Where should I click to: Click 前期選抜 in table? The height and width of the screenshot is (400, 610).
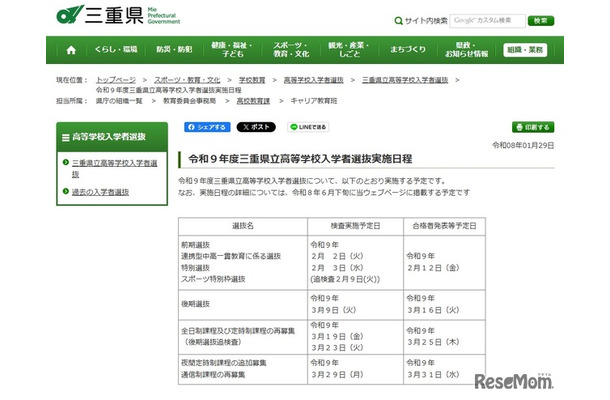pyautogui.click(x=195, y=245)
